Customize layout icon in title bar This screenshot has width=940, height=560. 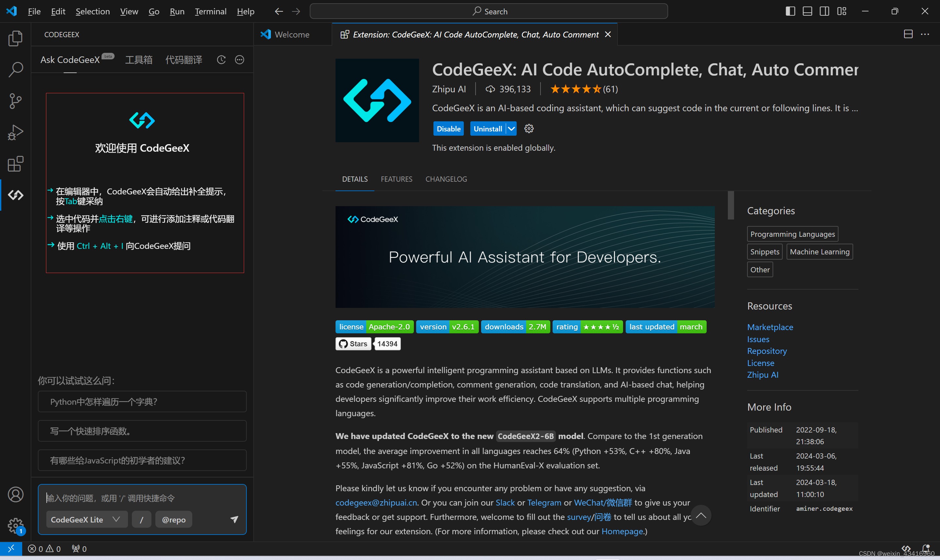click(841, 11)
